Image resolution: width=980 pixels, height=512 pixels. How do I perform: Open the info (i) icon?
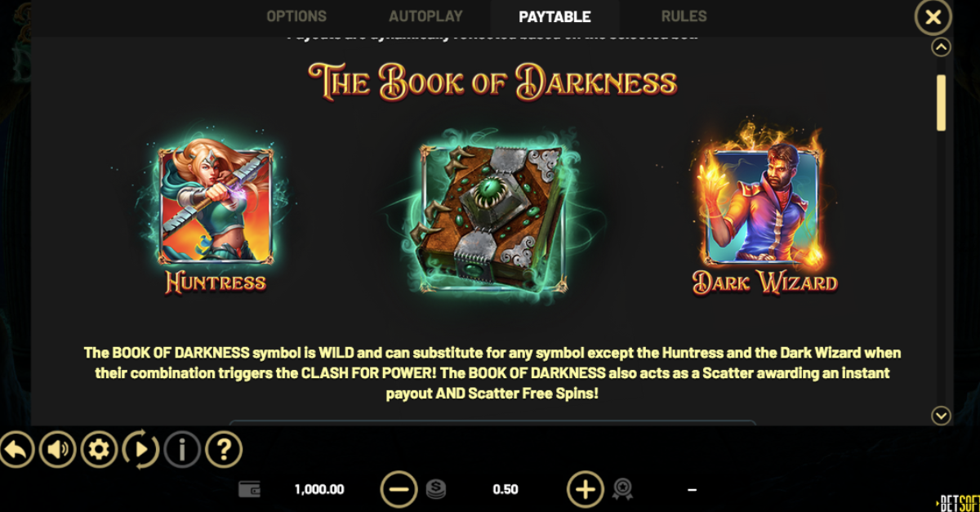(x=183, y=449)
